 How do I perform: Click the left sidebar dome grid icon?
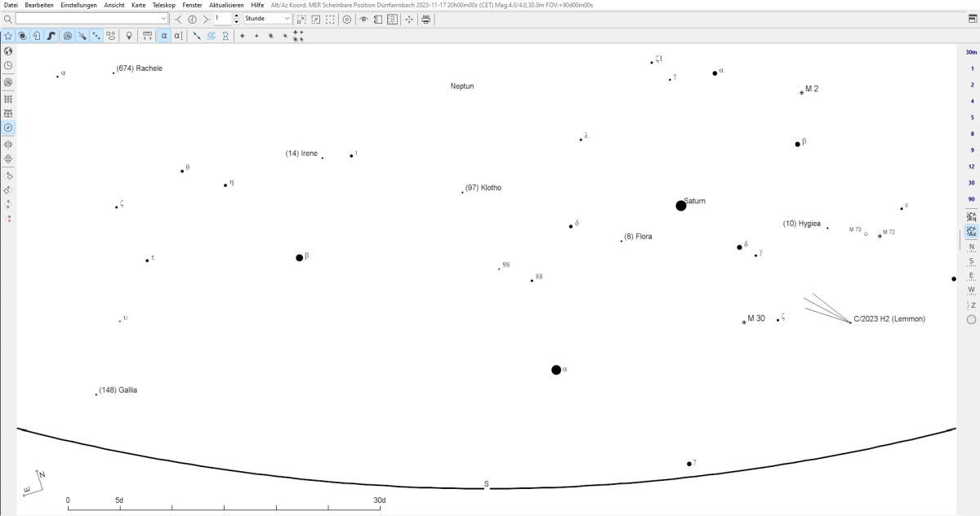pyautogui.click(x=8, y=113)
